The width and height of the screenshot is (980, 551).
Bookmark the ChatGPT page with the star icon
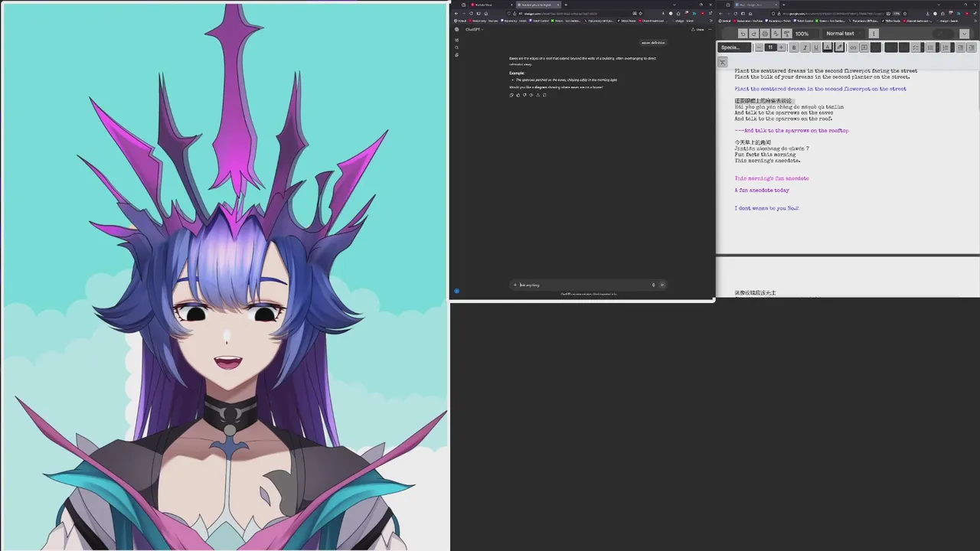(640, 13)
